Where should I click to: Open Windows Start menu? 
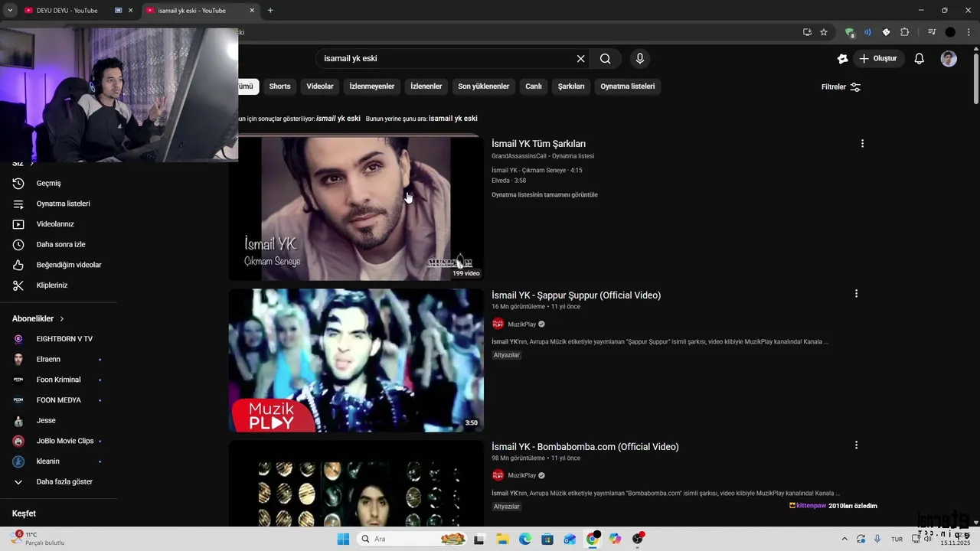tap(343, 539)
